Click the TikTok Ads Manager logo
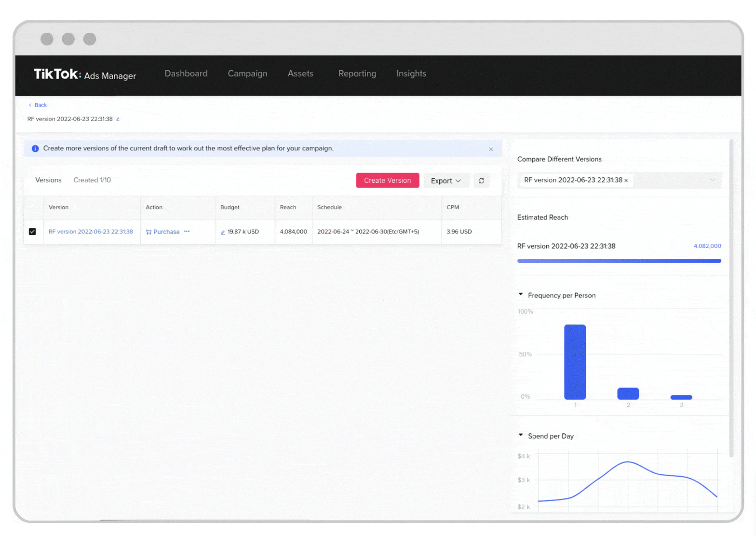 pos(85,74)
